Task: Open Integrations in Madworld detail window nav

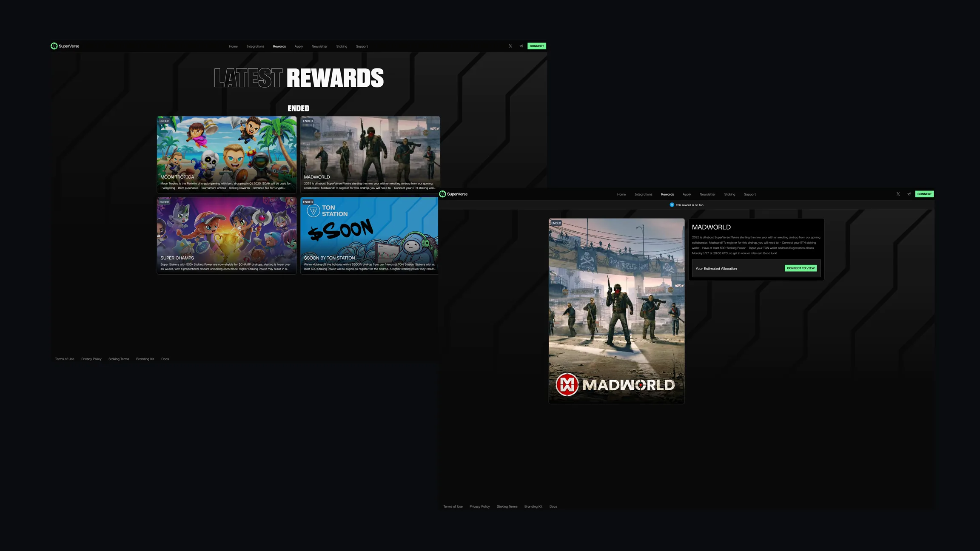Action: pyautogui.click(x=643, y=194)
